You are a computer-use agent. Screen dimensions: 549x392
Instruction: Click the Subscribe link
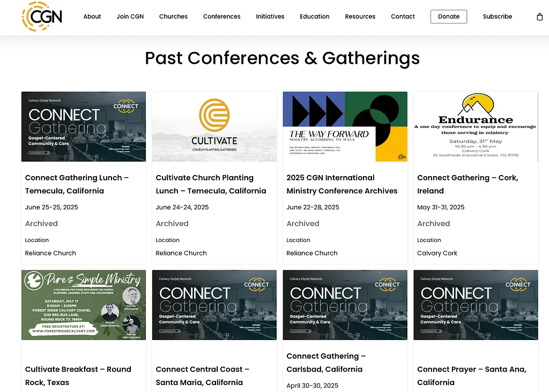tap(497, 17)
